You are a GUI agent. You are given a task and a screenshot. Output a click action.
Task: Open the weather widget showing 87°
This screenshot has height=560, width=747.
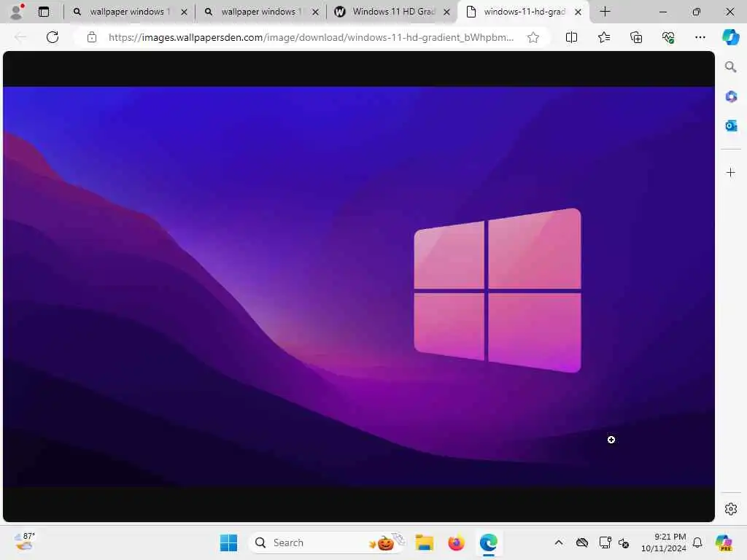click(x=24, y=542)
